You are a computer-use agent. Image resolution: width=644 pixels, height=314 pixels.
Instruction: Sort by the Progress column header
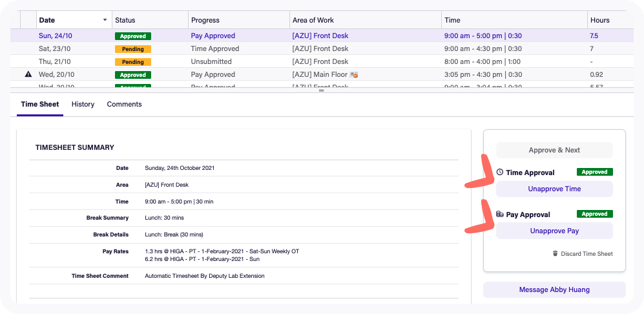point(239,20)
